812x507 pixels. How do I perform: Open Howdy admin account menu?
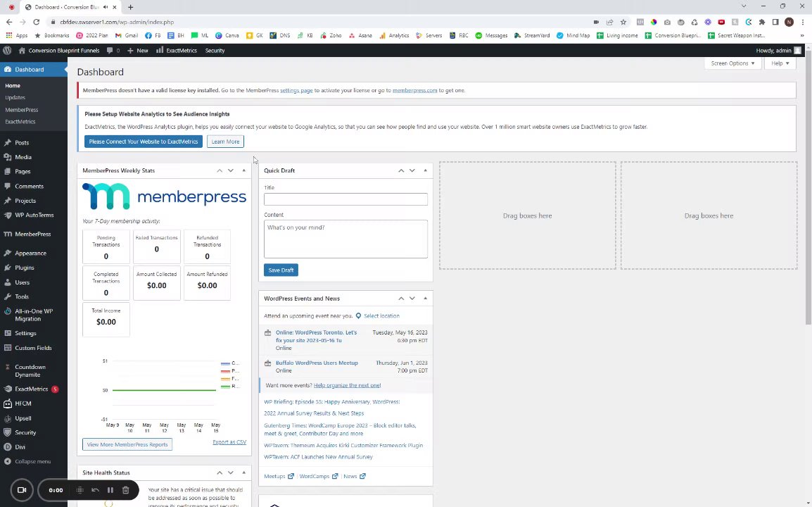[778, 50]
